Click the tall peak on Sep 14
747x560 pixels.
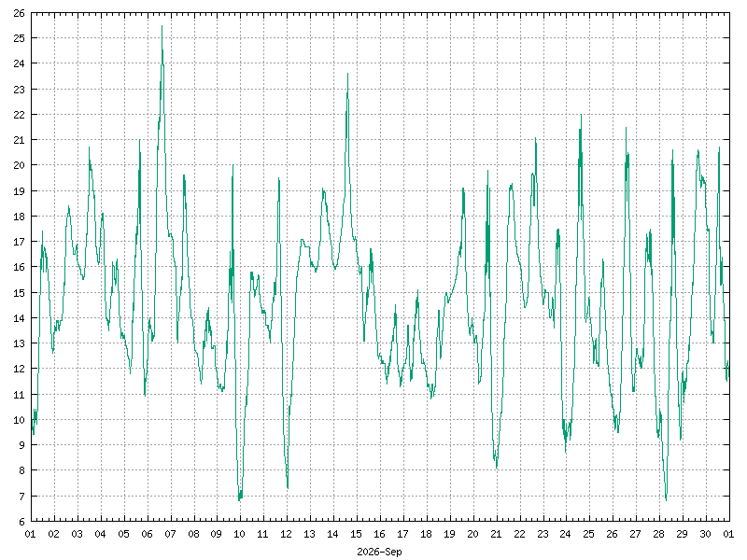(347, 74)
